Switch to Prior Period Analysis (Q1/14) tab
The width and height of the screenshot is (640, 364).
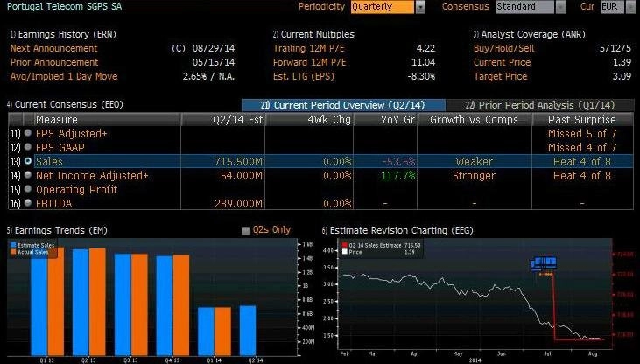coord(540,105)
